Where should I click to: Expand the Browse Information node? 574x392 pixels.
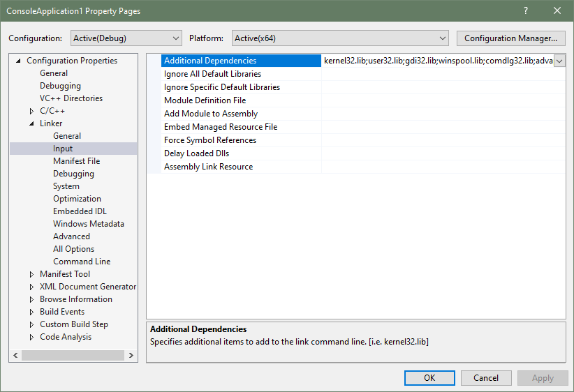[x=32, y=299]
